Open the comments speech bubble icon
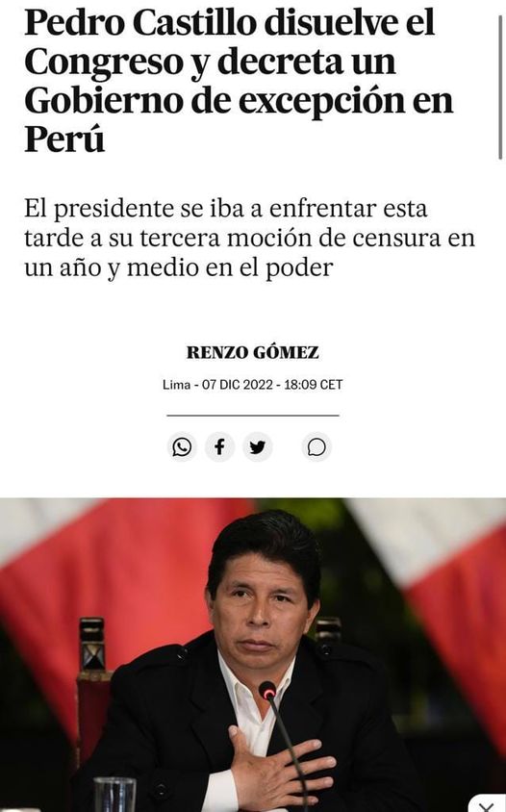Screen dimensions: 506x812 click(x=316, y=447)
